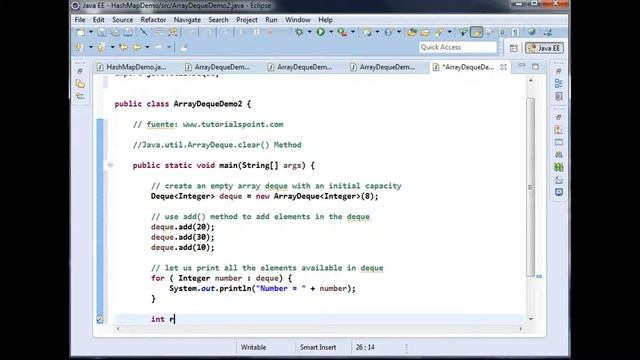Click the Quick Access input field
This screenshot has width=640, height=360.
tap(457, 47)
